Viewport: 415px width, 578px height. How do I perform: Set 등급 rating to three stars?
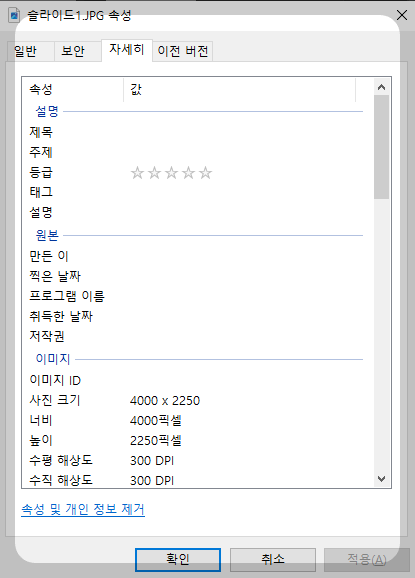click(171, 173)
